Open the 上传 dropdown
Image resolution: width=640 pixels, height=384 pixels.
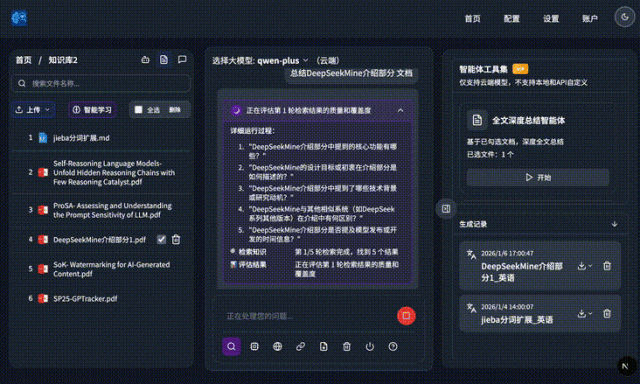coord(33,110)
